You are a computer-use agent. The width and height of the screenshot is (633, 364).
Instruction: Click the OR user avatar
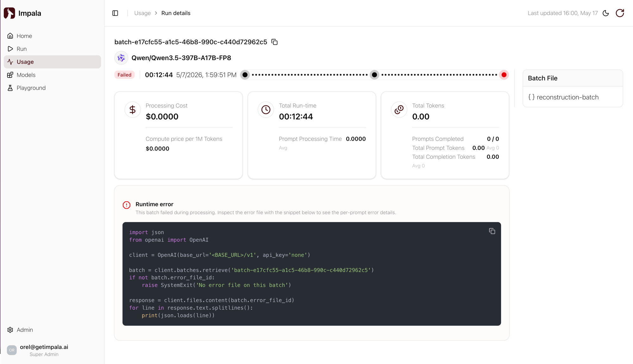tap(12, 350)
